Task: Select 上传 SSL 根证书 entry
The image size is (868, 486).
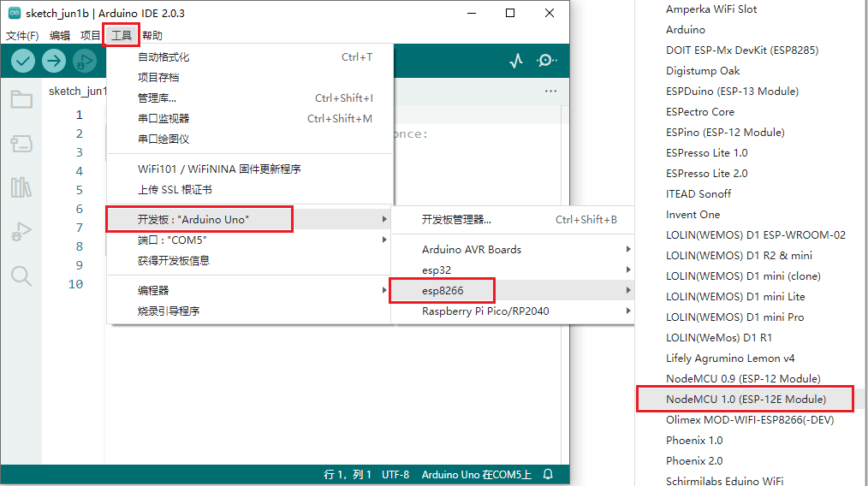Action: [250, 189]
